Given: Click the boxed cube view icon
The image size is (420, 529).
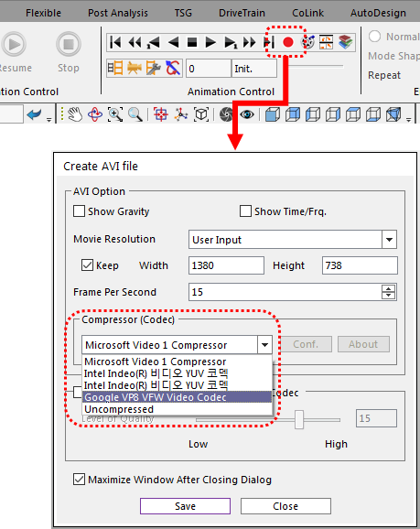Looking at the screenshot, I should (x=201, y=114).
